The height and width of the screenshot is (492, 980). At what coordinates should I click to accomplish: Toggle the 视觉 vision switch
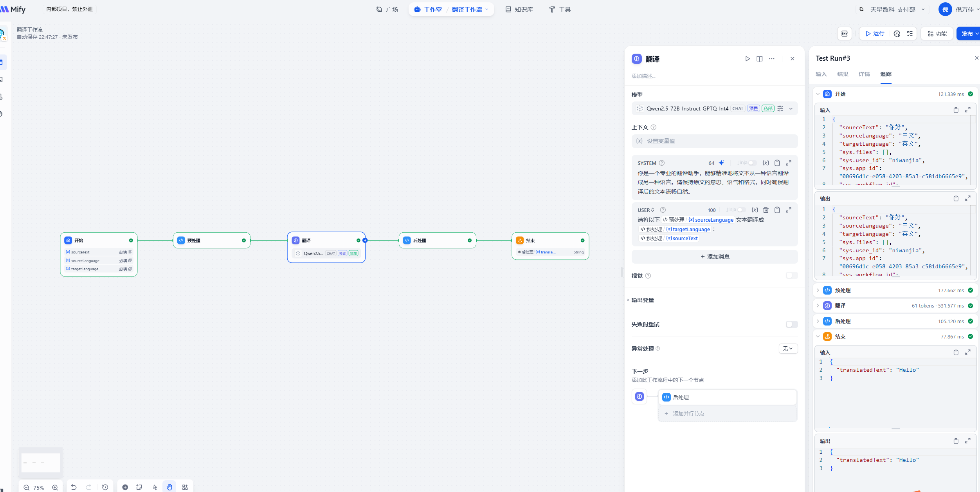pyautogui.click(x=791, y=276)
